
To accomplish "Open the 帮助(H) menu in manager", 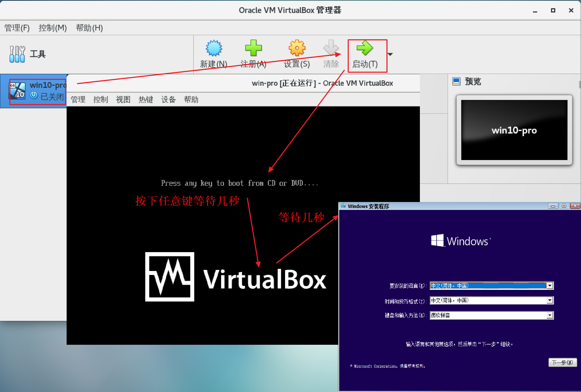I will (89, 28).
